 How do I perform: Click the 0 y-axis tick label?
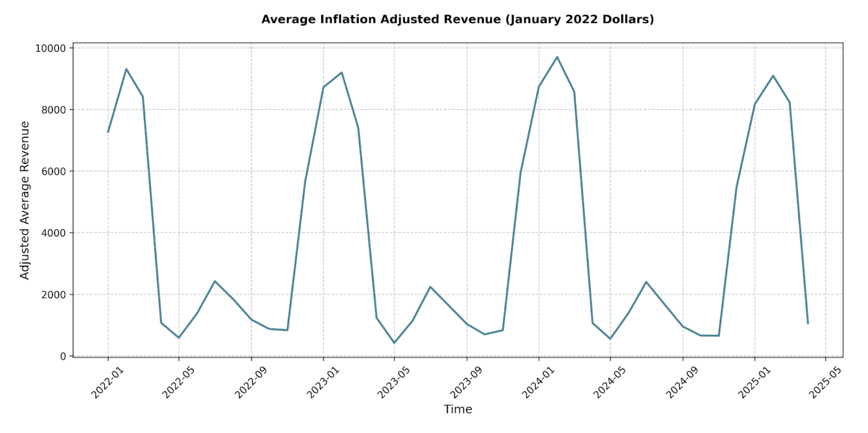coord(63,356)
